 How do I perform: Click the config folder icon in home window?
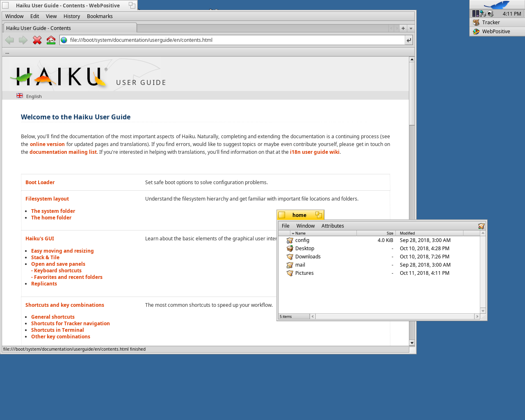point(290,240)
